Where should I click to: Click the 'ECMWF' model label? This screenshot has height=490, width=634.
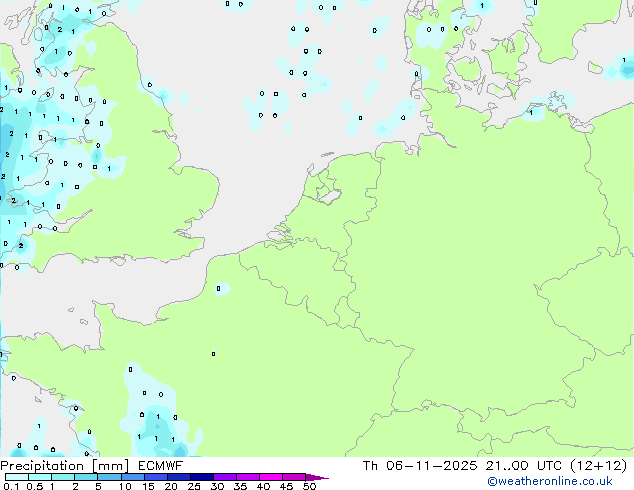(161, 466)
